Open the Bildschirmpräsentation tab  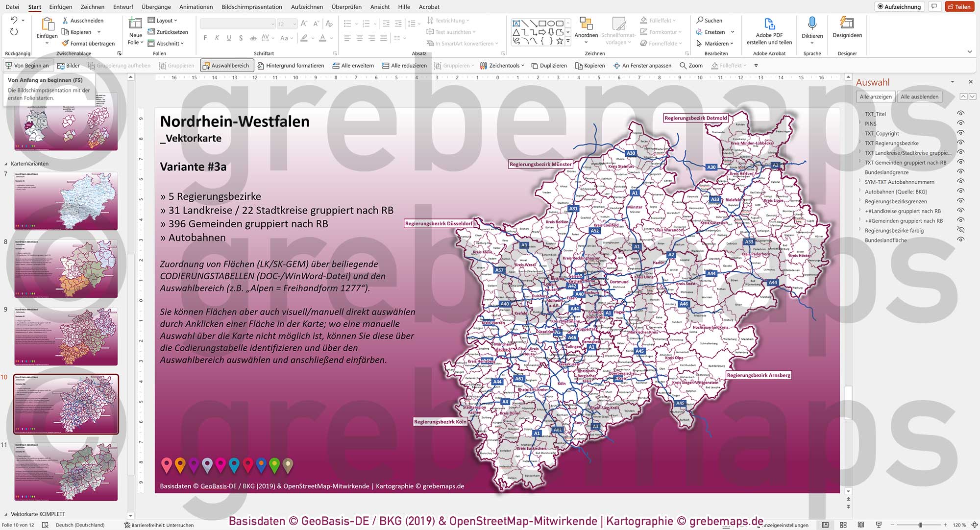coord(252,7)
